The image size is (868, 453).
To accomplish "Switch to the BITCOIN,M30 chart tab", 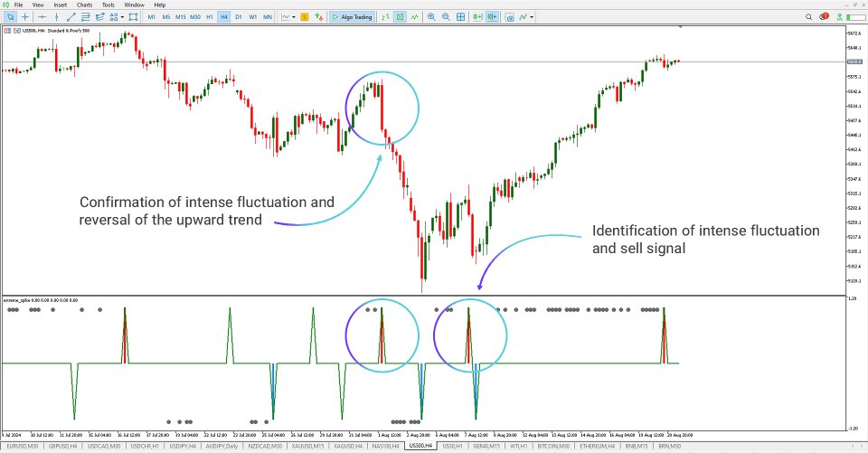I will [553, 446].
